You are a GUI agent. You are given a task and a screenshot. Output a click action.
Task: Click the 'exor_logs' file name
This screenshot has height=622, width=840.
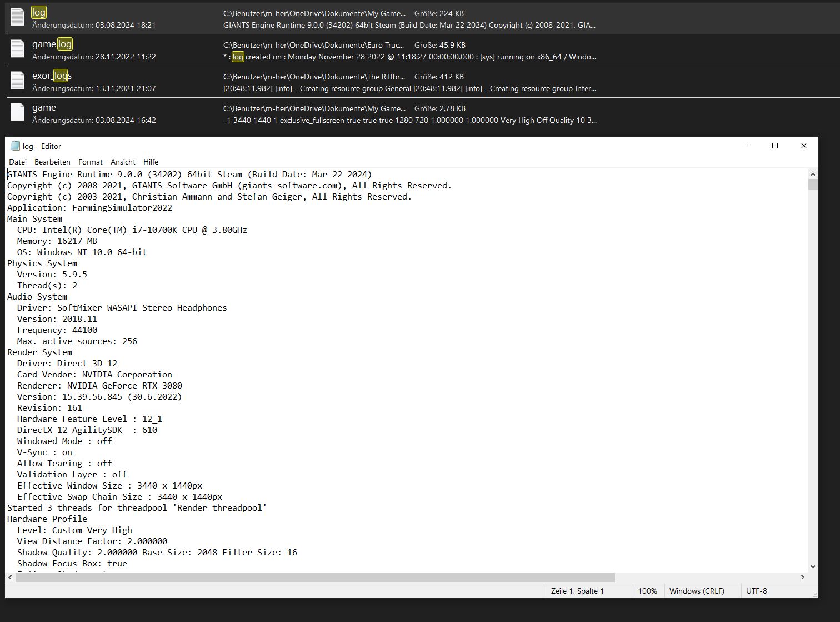click(x=52, y=76)
